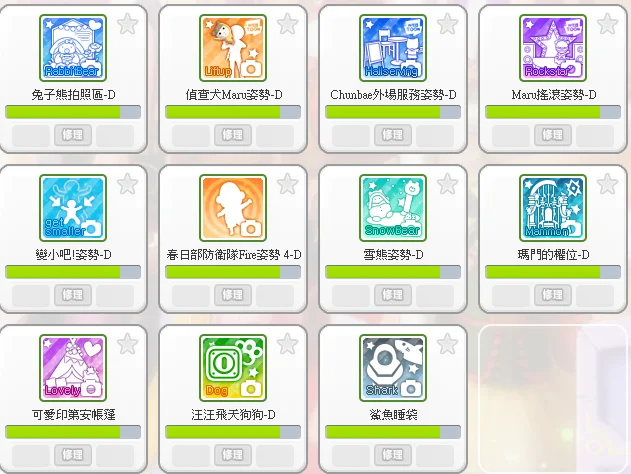The width and height of the screenshot is (631, 474).
Task: Select the Mammon throne icon
Action: pyautogui.click(x=553, y=208)
